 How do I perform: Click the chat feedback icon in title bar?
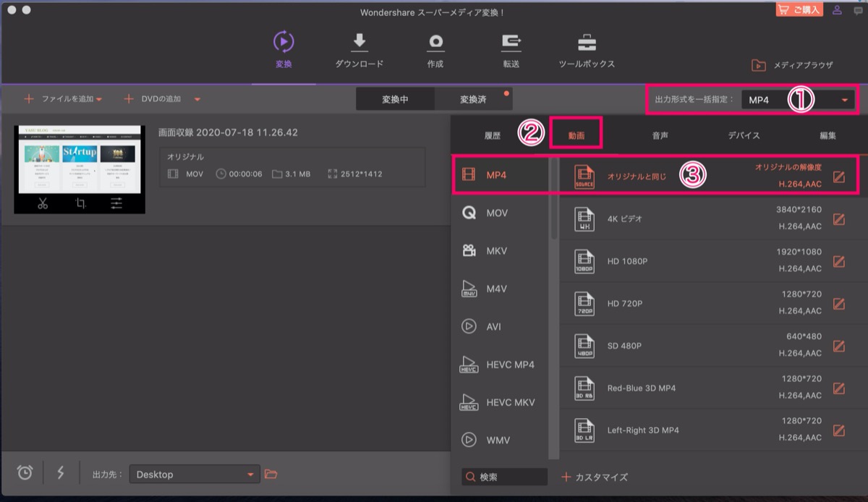[858, 11]
